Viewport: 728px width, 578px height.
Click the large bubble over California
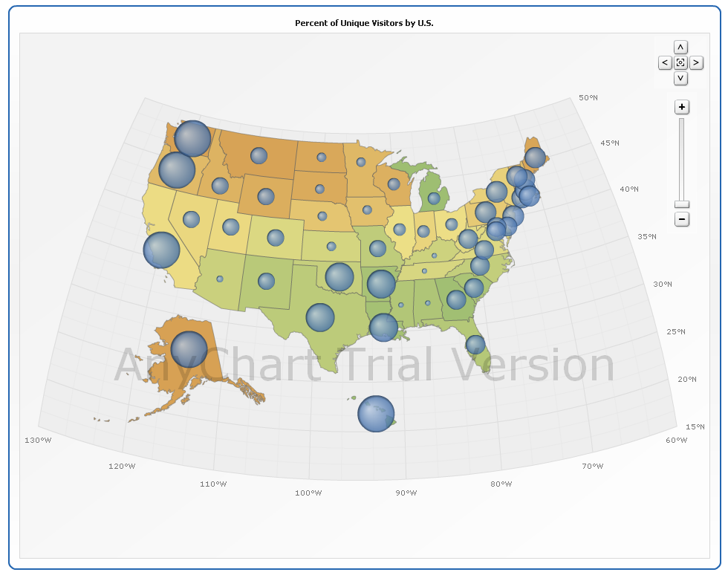click(x=161, y=250)
